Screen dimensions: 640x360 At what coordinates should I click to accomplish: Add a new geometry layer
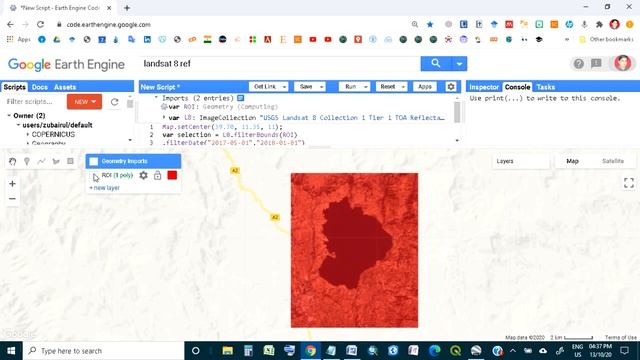point(104,188)
